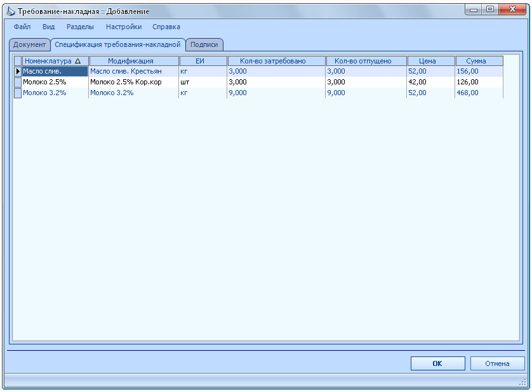Open the Вид menu
The width and height of the screenshot is (532, 392).
[48, 27]
